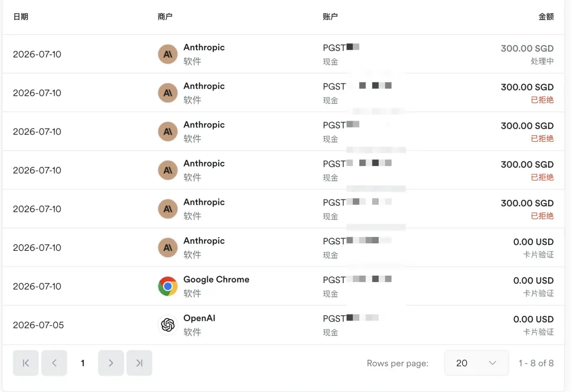572x392 pixels.
Task: Open the Rows per page dropdown showing 20
Action: 476,363
